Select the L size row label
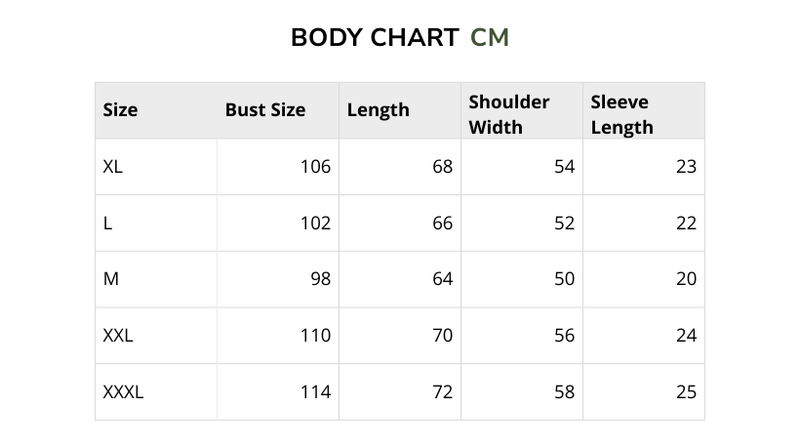This screenshot has height=448, width=800. [108, 223]
